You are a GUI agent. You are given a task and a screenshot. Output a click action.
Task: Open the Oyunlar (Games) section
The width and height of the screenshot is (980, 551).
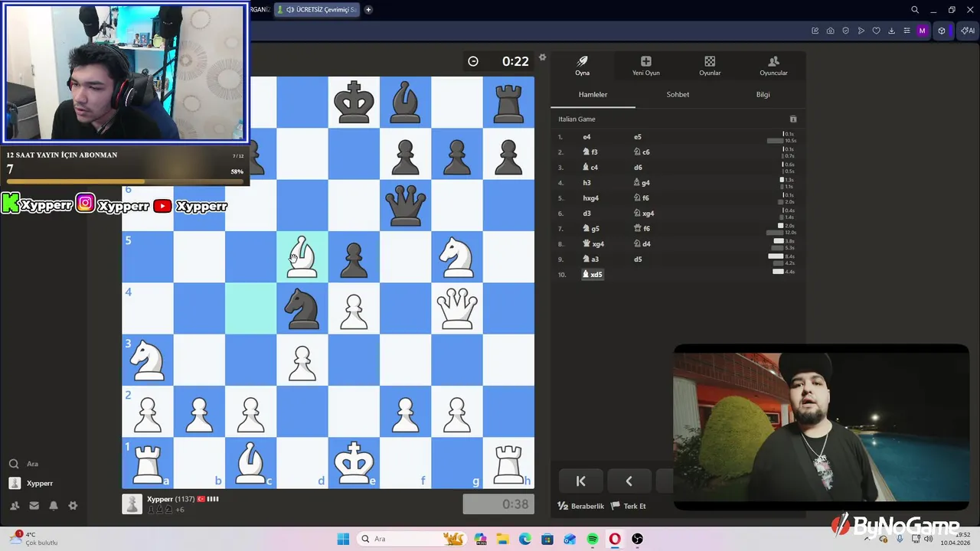[710, 66]
